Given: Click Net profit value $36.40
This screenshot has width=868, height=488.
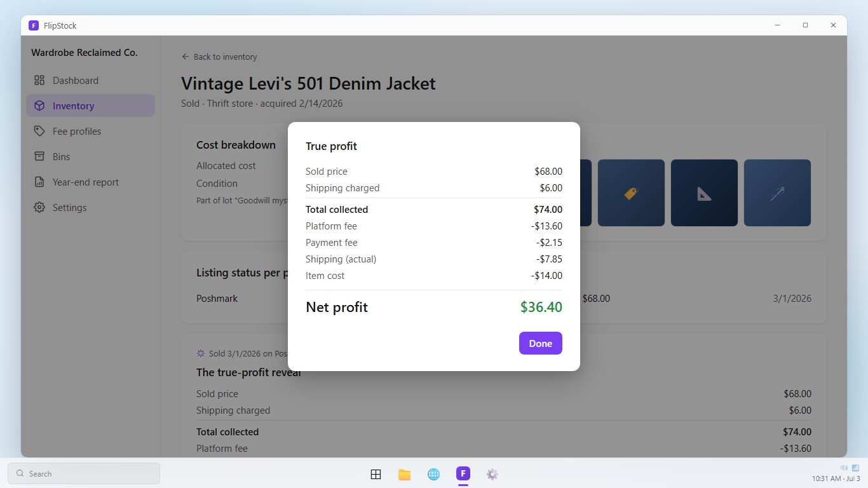Looking at the screenshot, I should click(x=541, y=307).
